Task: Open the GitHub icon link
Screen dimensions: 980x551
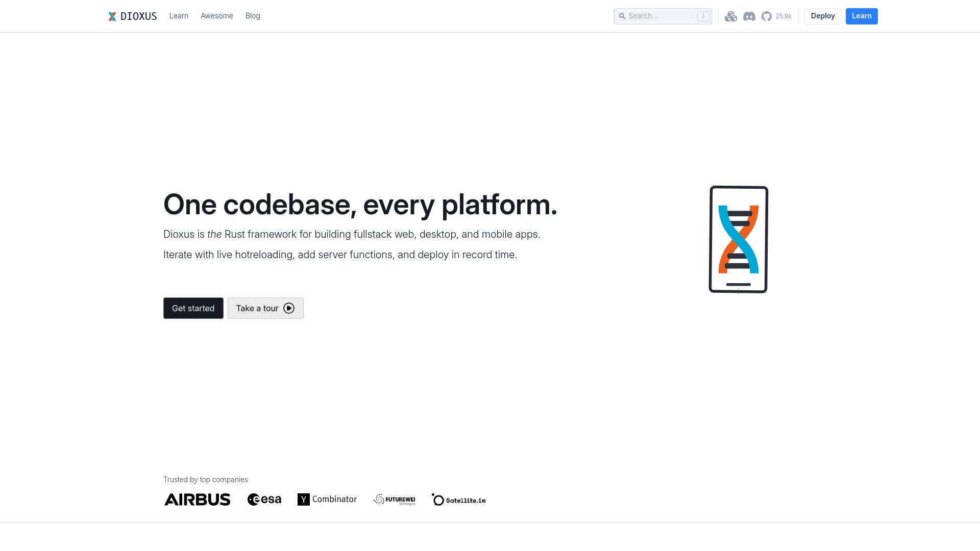Action: tap(767, 16)
